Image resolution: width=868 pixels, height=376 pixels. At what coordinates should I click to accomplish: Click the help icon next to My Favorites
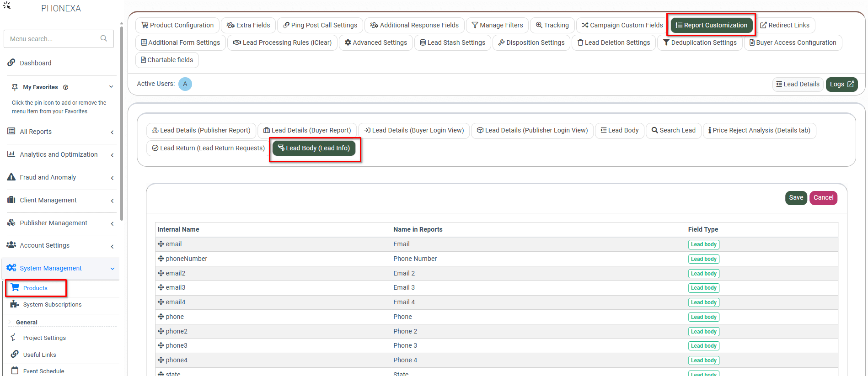coord(65,87)
